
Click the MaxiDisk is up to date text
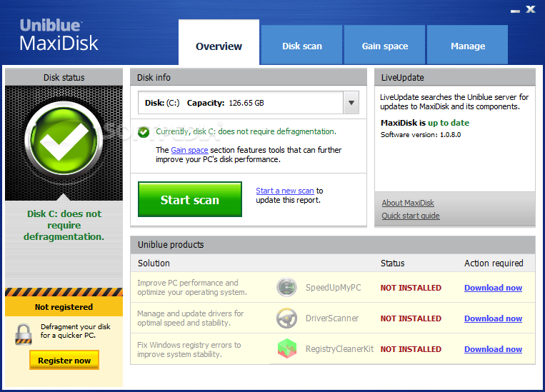[425, 123]
